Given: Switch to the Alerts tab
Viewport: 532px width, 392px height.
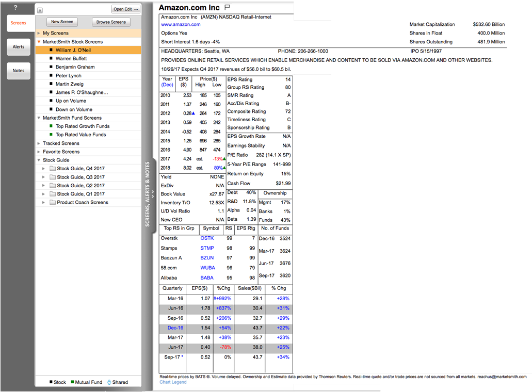Looking at the screenshot, I should click(x=19, y=47).
